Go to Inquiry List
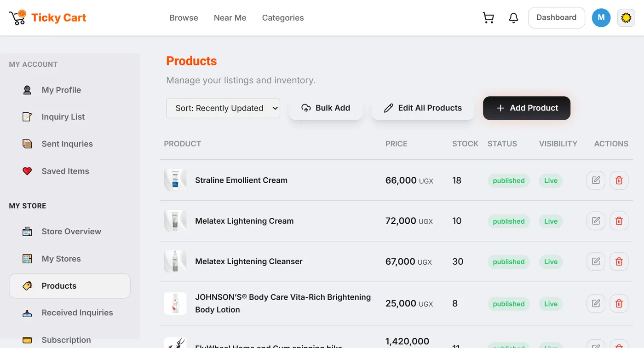The width and height of the screenshot is (644, 348). click(70, 117)
